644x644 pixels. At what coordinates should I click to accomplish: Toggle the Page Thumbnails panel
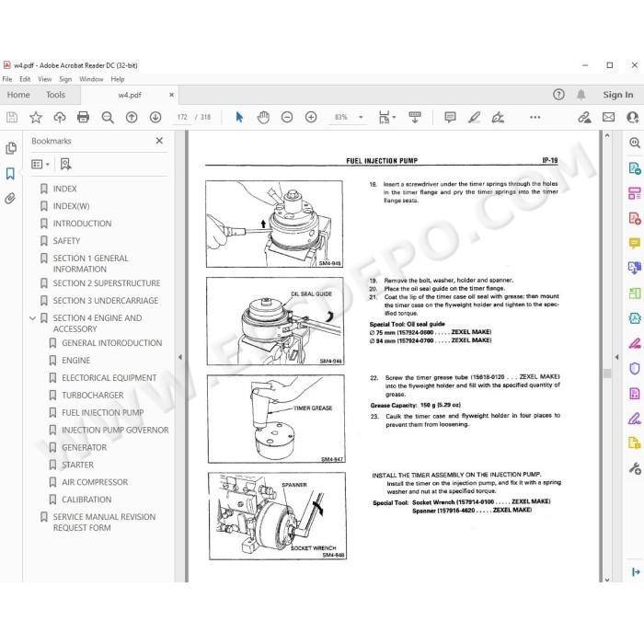click(11, 148)
